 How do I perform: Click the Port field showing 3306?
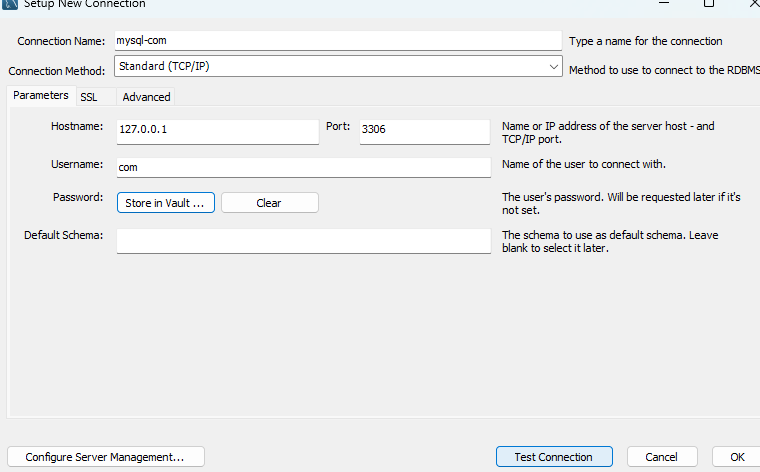tap(425, 132)
